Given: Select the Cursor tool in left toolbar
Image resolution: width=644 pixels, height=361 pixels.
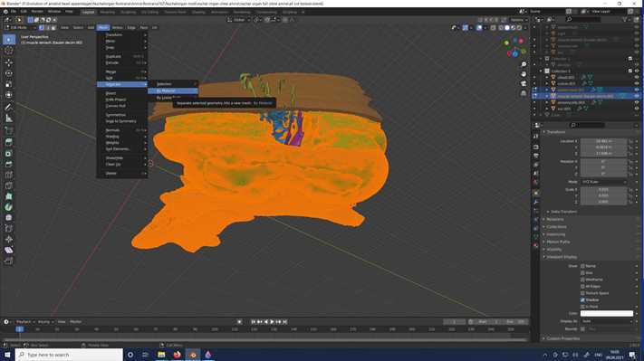Looking at the screenshot, I should (9, 51).
